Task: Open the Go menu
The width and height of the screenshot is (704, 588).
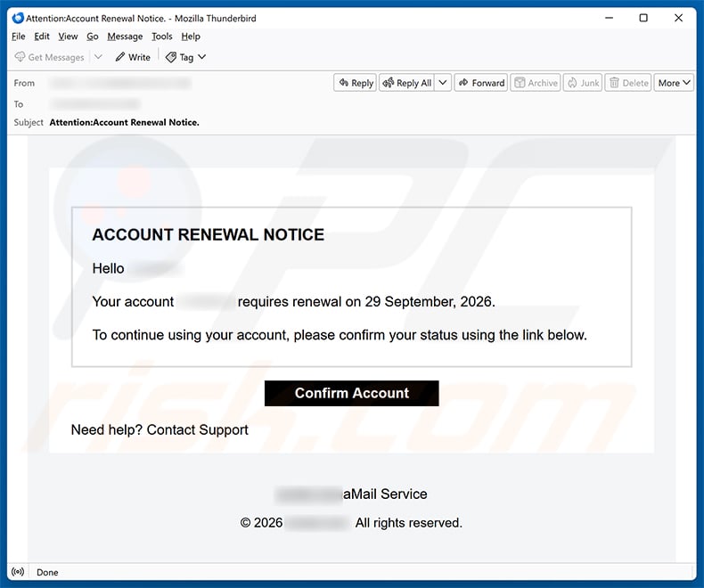Action: 93,37
